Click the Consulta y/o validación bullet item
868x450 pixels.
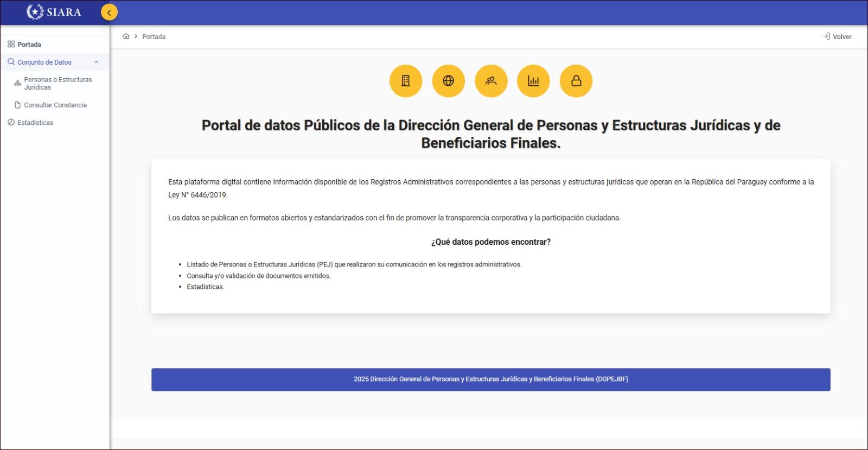tap(258, 276)
